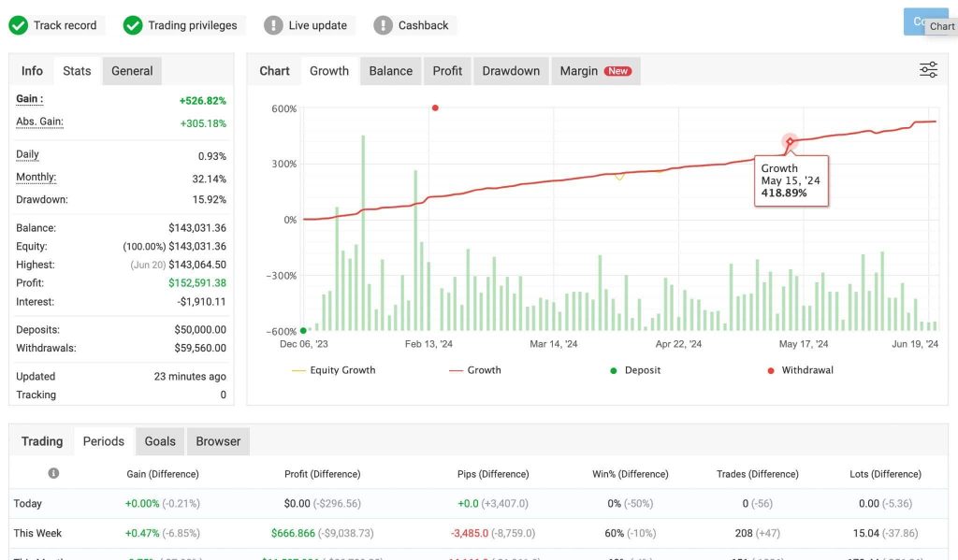Click the Pips (Difference) column header
958x560 pixels.
click(x=493, y=474)
